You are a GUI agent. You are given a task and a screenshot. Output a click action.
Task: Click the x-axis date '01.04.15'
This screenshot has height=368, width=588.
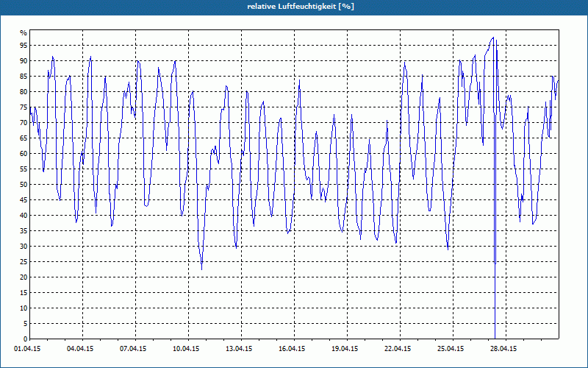27,349
